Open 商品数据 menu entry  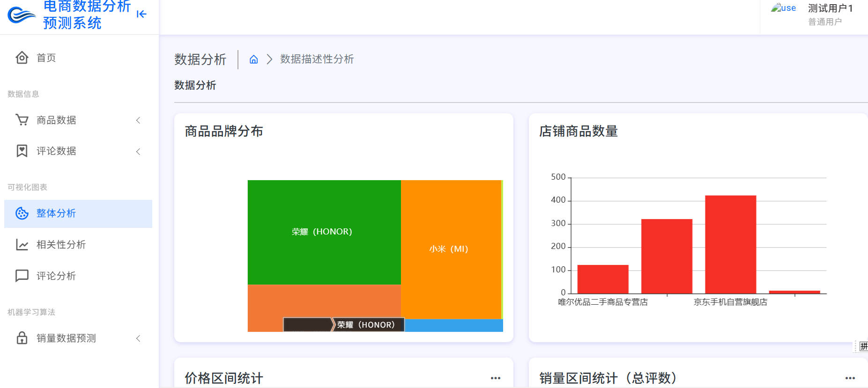coord(78,120)
